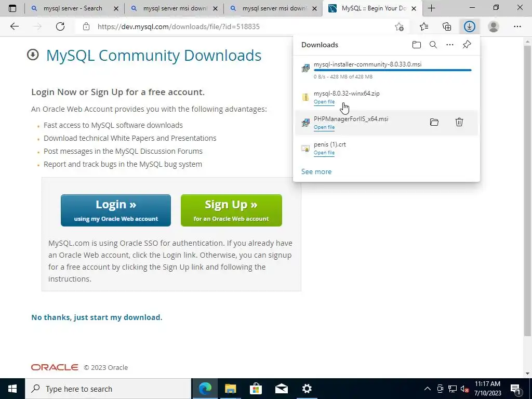Image resolution: width=532 pixels, height=399 pixels.
Task: Click the Login using Oracle Web account button
Action: pyautogui.click(x=116, y=210)
